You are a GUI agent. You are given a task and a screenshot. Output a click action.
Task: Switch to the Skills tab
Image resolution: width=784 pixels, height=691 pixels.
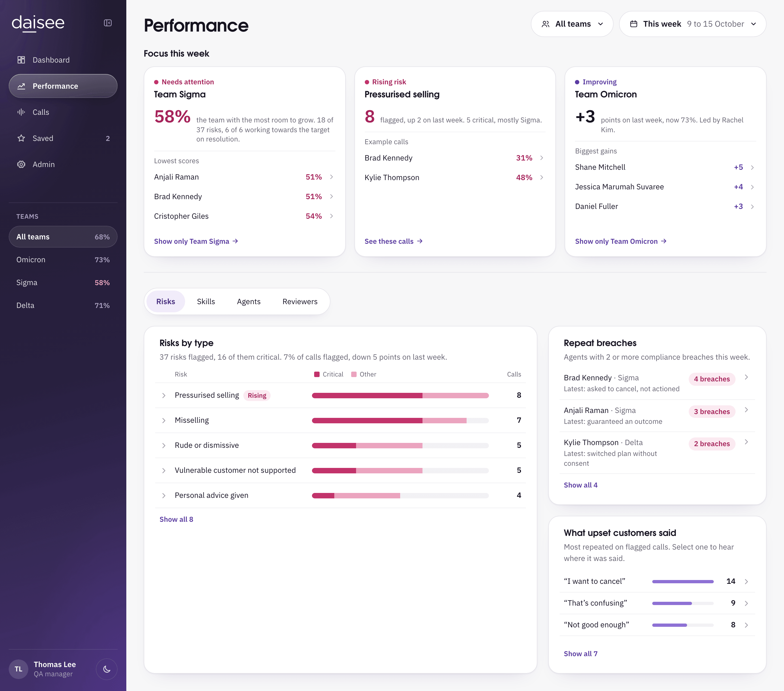tap(206, 301)
